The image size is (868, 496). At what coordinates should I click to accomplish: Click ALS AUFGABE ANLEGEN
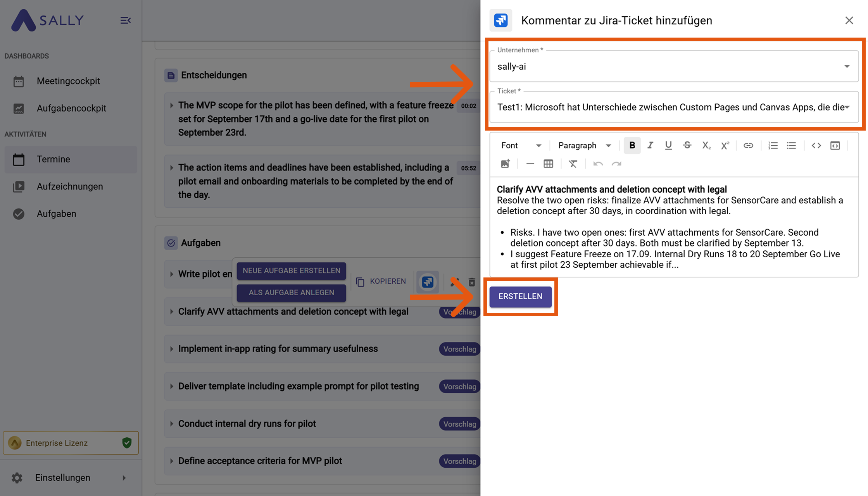click(292, 293)
